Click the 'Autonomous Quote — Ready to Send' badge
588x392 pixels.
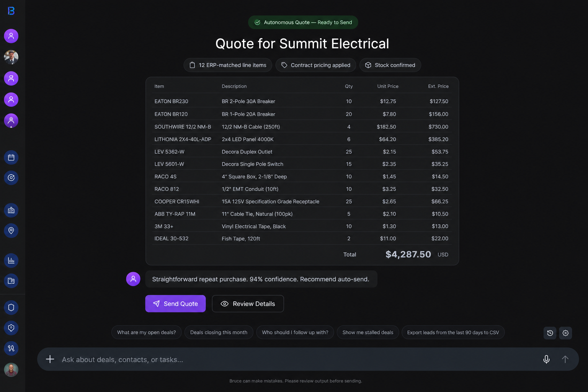[x=303, y=22]
